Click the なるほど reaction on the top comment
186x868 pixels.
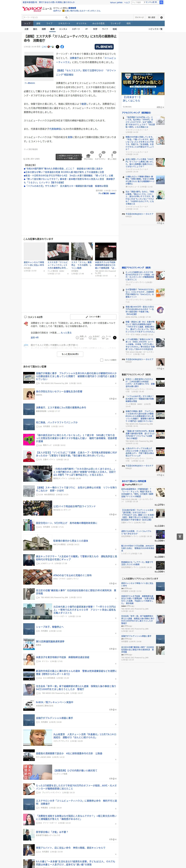point(94,337)
